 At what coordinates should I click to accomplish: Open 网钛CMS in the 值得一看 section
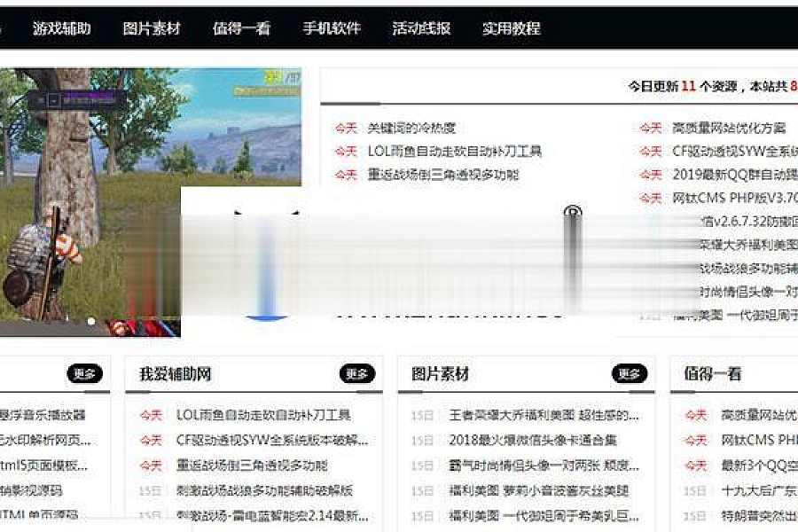(759, 440)
